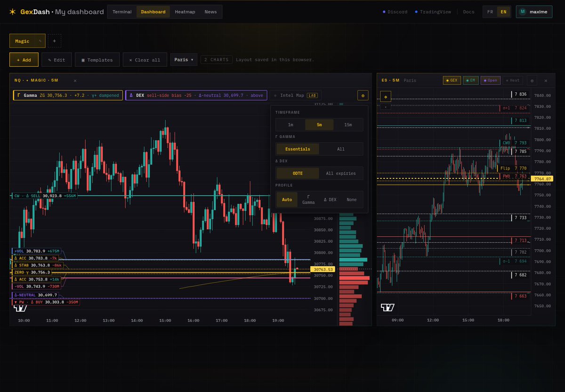
Task: Open NQ chart settings gear
Action: (x=363, y=96)
